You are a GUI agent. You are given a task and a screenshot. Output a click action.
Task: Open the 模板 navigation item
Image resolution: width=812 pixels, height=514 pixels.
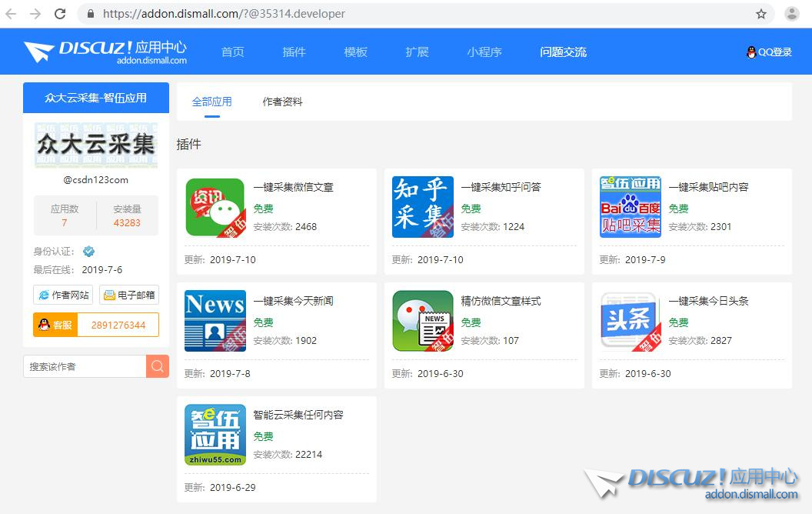(356, 52)
